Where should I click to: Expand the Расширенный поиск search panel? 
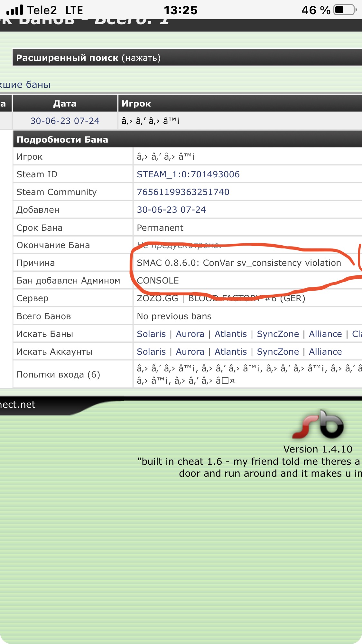pos(88,58)
